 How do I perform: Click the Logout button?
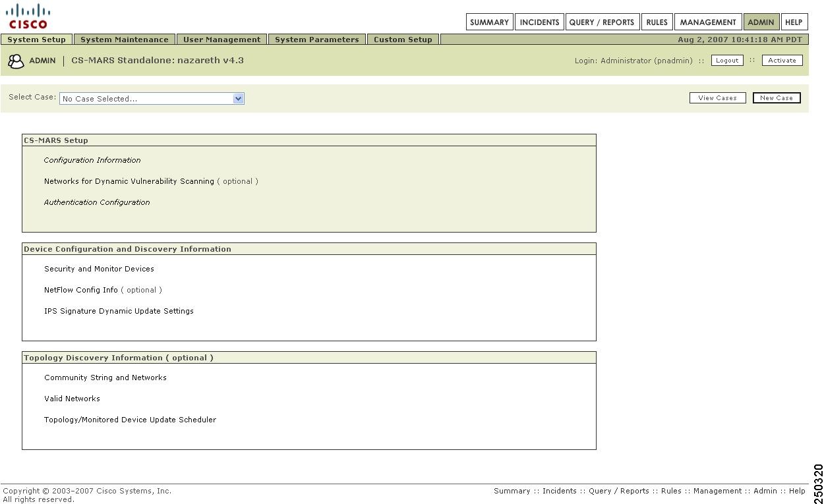[727, 60]
